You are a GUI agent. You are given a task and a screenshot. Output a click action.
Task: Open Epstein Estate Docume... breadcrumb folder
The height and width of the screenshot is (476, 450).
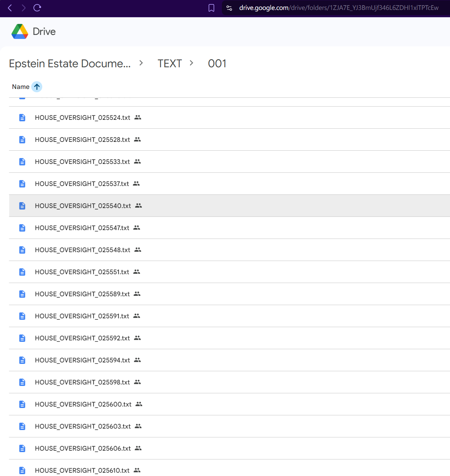[70, 64]
